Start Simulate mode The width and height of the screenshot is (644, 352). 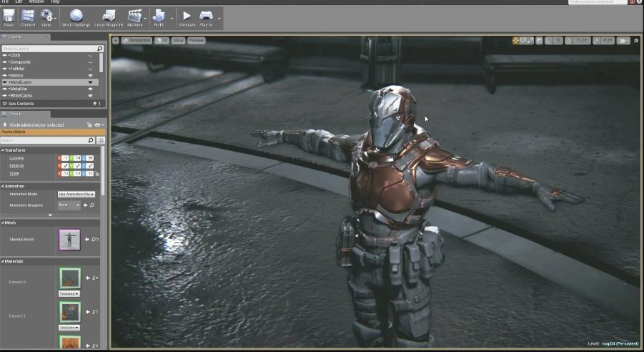point(187,18)
